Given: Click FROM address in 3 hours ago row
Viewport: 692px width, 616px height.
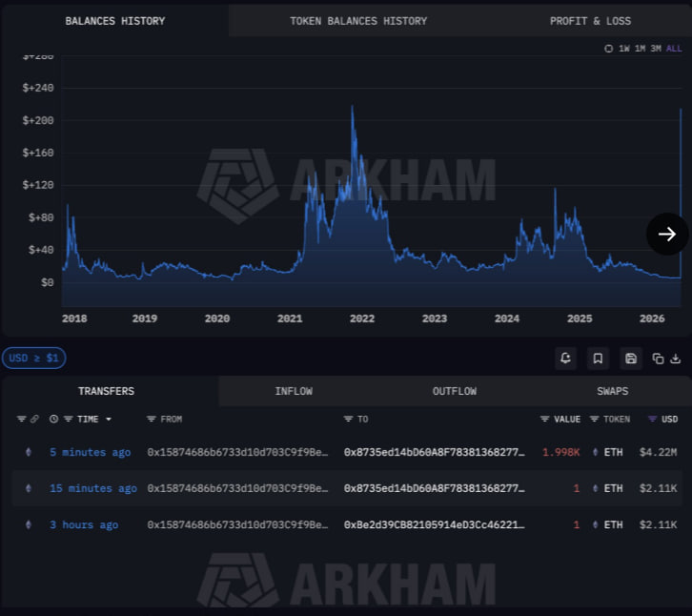Looking at the screenshot, I should coord(238,524).
